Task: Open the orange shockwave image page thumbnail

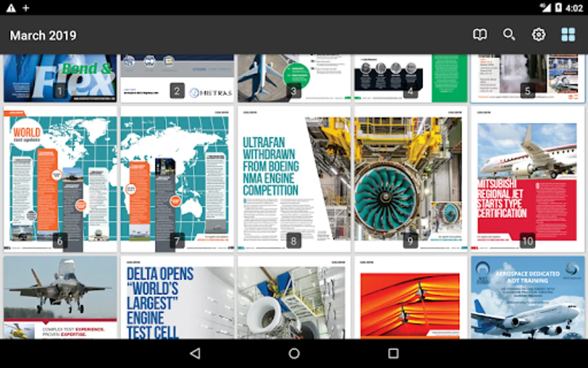Action: tap(411, 298)
